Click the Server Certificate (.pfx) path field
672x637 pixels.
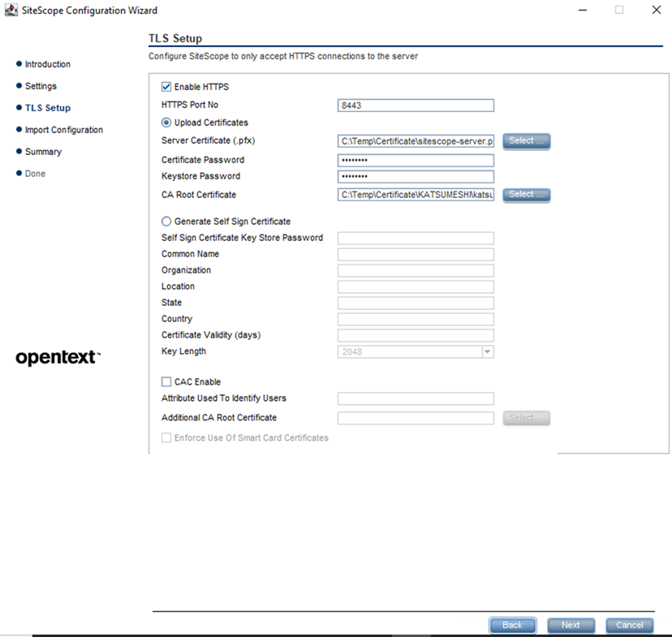[x=416, y=141]
